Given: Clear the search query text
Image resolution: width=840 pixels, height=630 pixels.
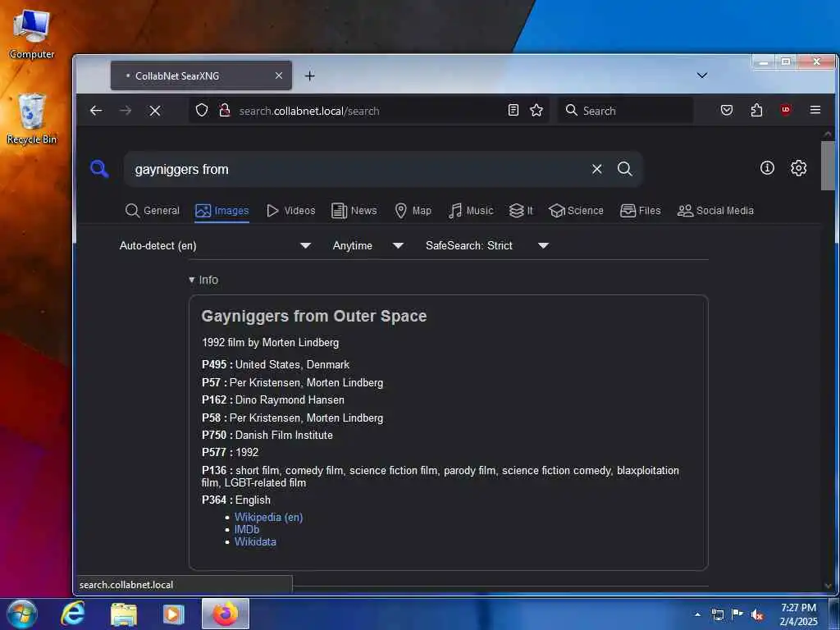Looking at the screenshot, I should click(x=597, y=169).
